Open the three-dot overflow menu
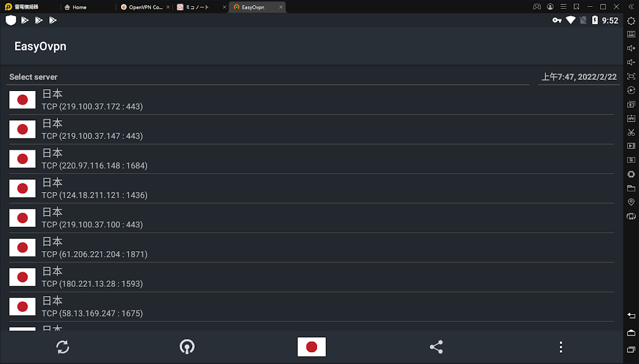639x364 pixels. 561,347
